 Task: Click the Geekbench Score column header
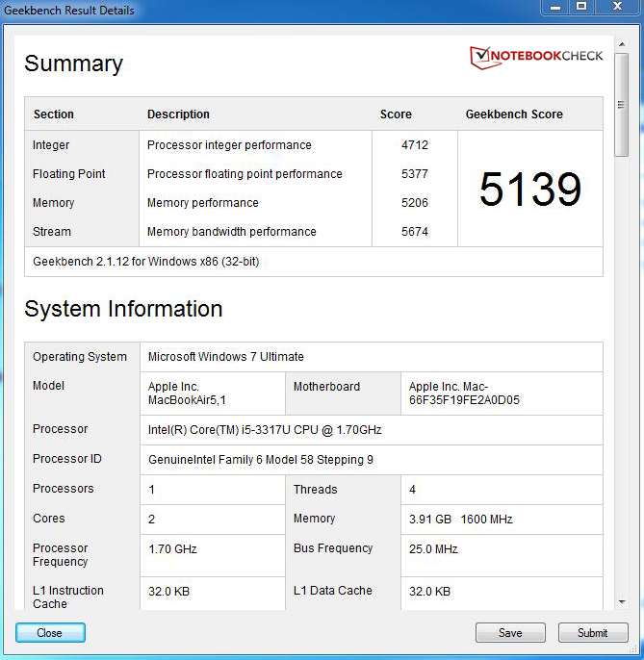click(514, 114)
